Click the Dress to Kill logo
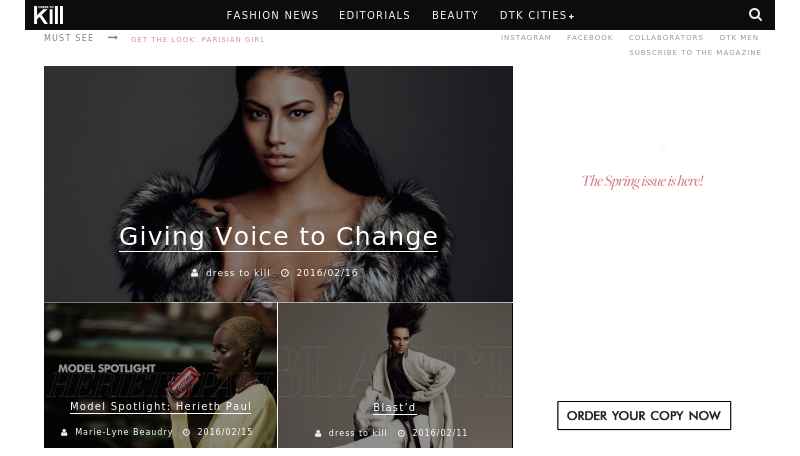The height and width of the screenshot is (456, 800). point(48,15)
